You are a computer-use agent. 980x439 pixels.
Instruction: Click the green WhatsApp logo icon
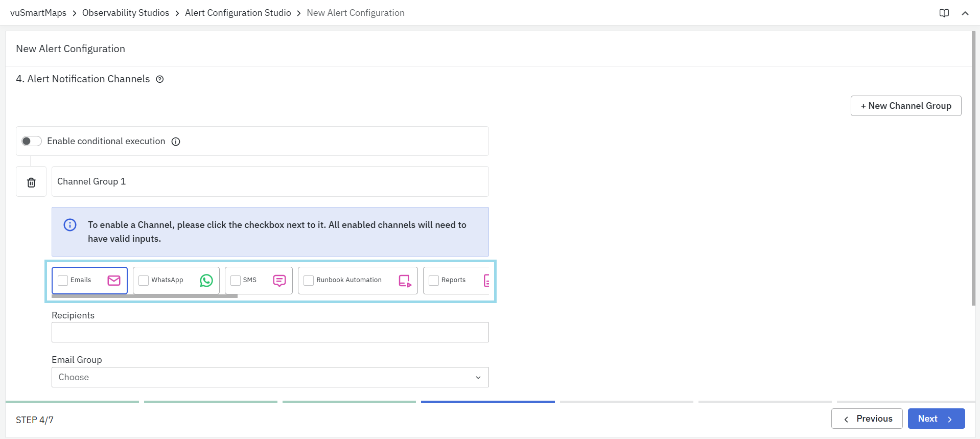pyautogui.click(x=206, y=281)
